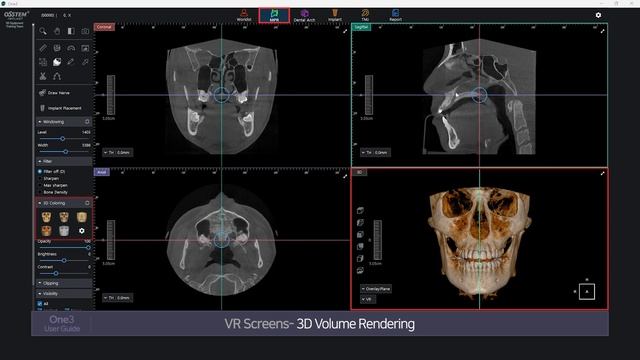Open 3D Coloring settings gear
The width and height of the screenshot is (640, 360).
click(x=82, y=231)
